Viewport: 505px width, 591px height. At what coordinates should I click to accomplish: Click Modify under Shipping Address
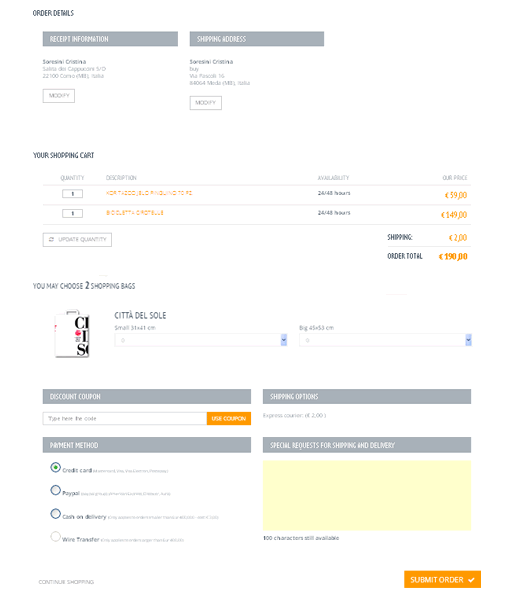(206, 103)
